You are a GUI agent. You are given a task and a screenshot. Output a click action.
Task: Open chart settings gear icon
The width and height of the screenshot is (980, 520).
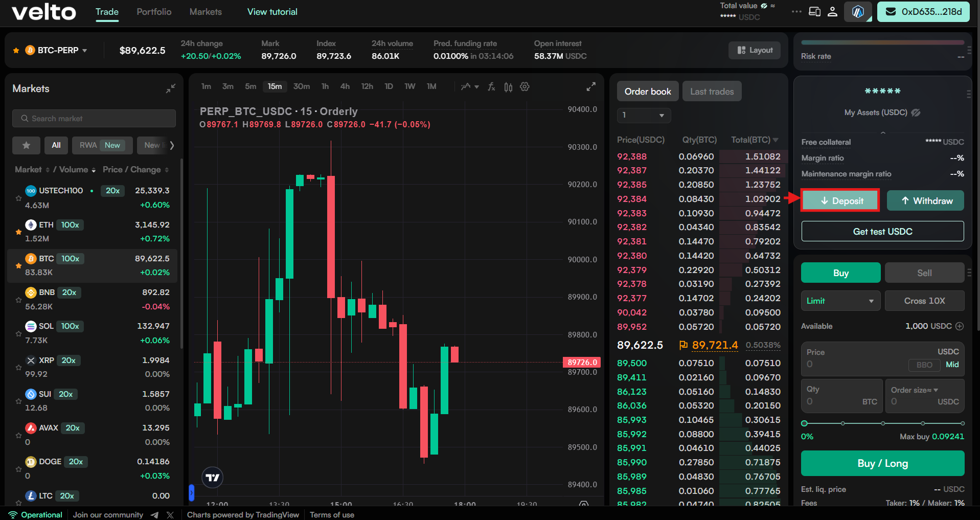(525, 86)
